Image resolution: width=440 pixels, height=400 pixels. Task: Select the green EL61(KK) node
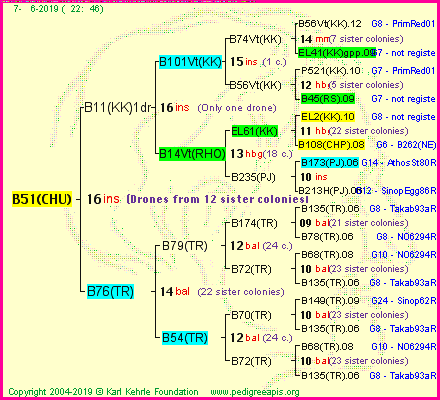tap(255, 131)
